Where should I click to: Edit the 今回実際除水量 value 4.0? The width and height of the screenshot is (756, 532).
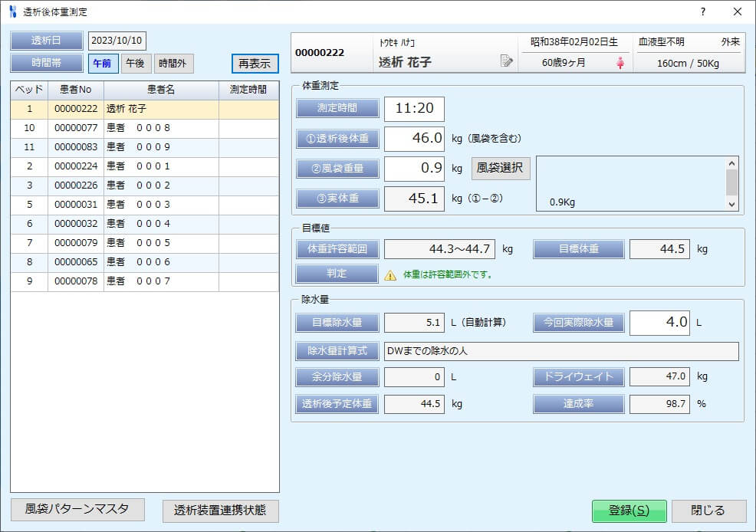pos(660,323)
